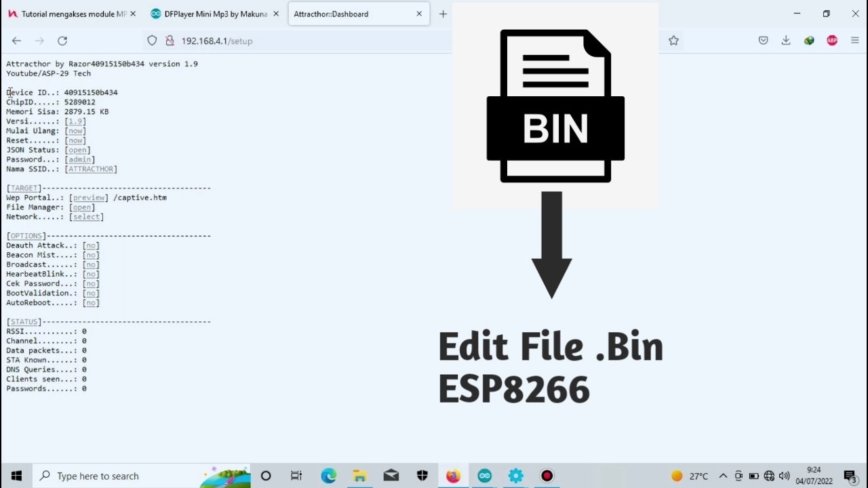Close the Attracthor::Dashboard tab
Viewport: 868px width, 488px height.
tap(419, 14)
